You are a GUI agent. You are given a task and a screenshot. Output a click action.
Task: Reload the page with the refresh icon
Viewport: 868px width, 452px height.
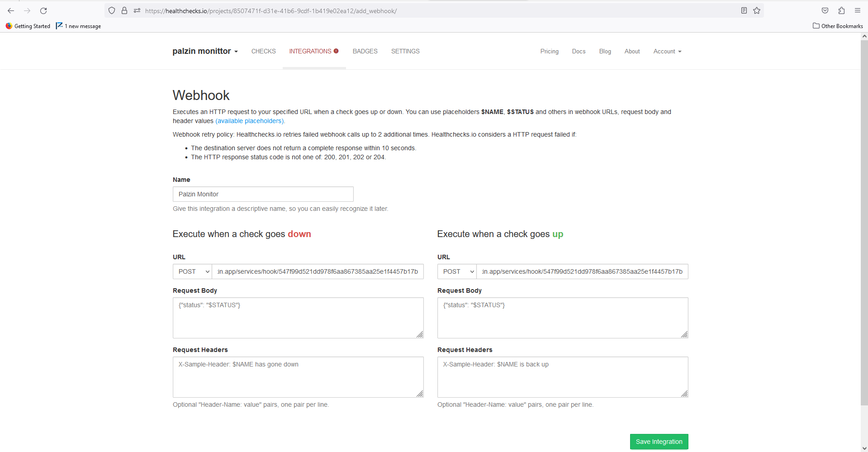pyautogui.click(x=43, y=10)
